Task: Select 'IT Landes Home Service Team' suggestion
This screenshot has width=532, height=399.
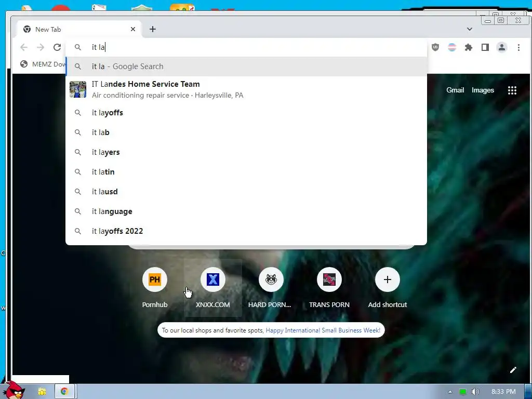Action: tap(246, 89)
